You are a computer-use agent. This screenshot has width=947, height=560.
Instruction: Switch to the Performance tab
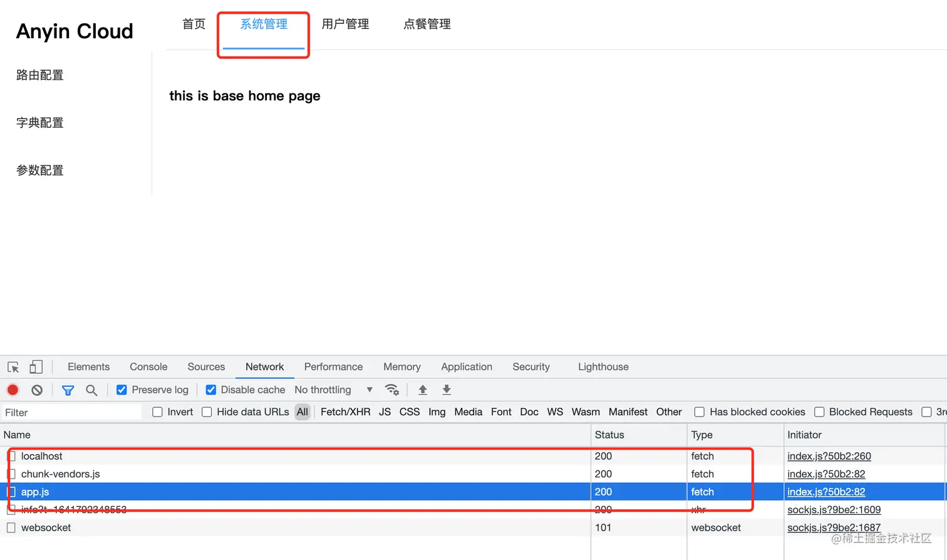(333, 366)
